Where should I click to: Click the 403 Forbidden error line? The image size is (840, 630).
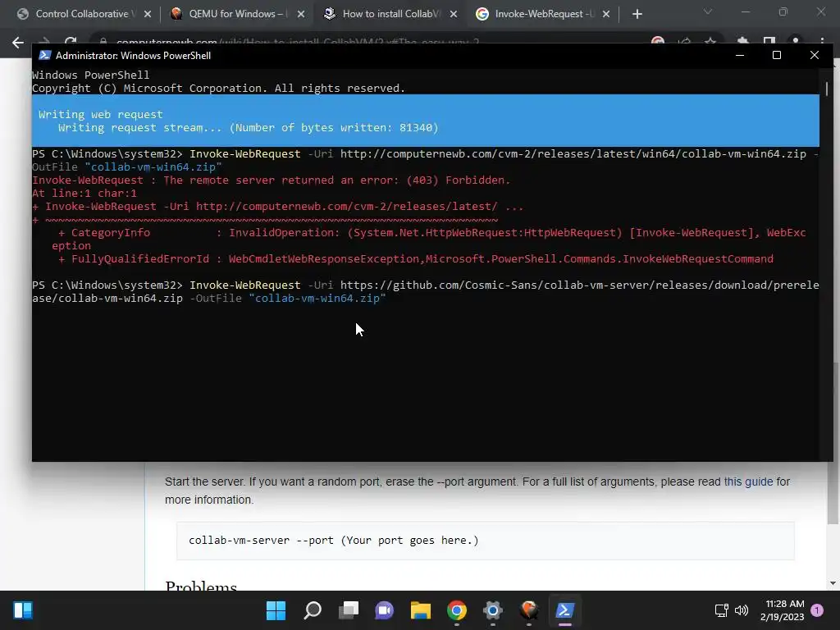click(x=271, y=180)
